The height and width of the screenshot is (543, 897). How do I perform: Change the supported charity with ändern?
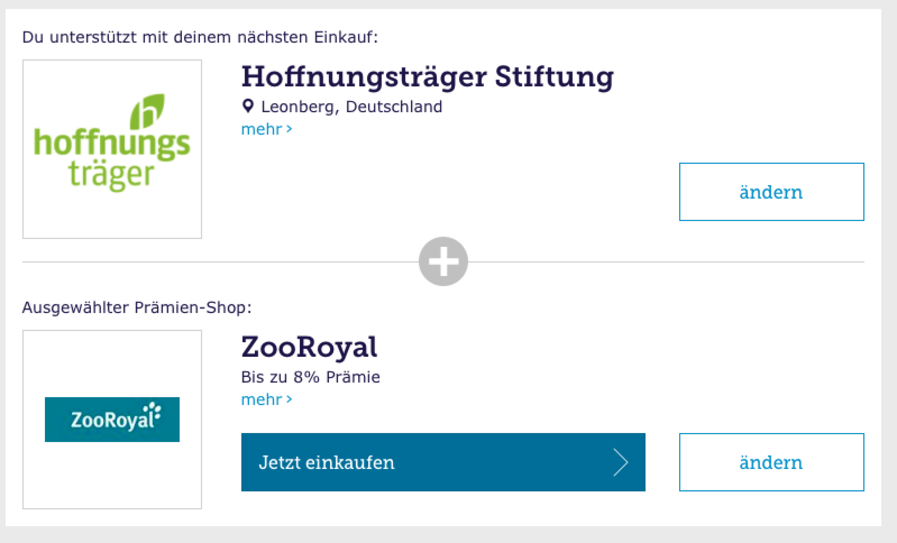(x=771, y=192)
